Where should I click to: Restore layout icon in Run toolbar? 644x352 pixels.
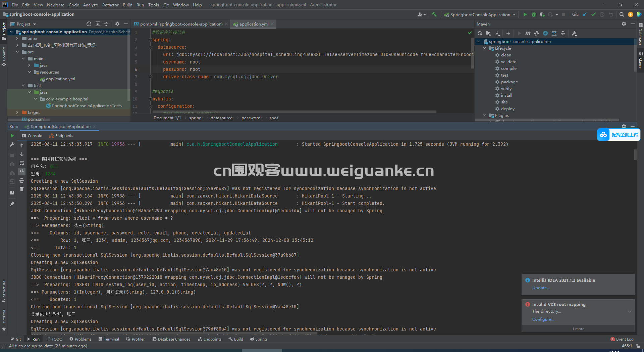12,193
